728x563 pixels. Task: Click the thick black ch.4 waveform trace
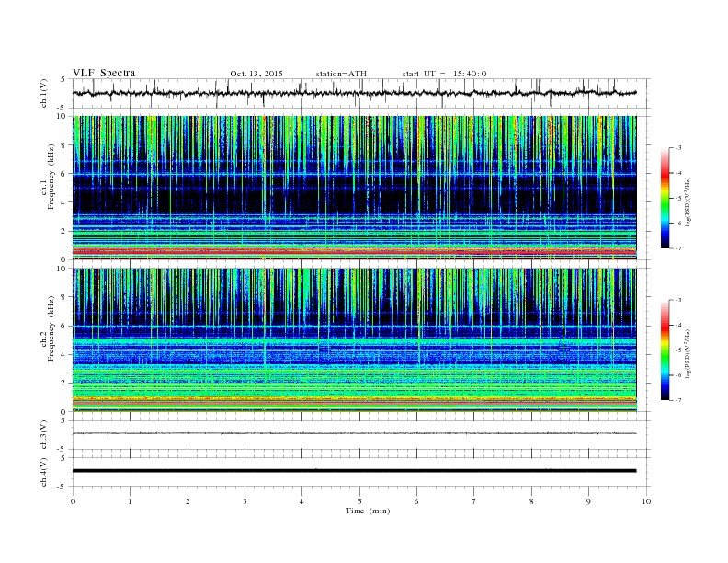tap(354, 471)
